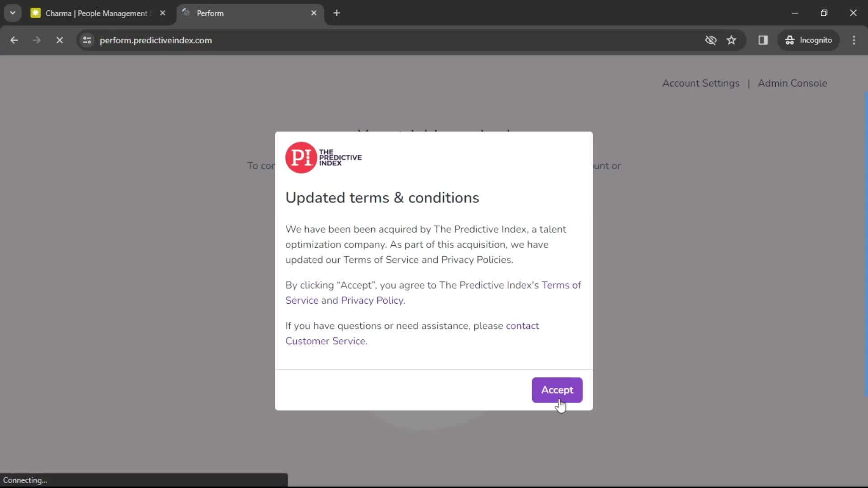Close the Perform tab

(x=314, y=13)
